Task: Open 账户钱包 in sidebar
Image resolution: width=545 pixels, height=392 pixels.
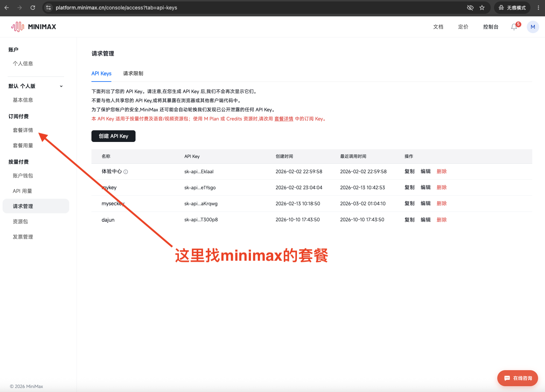Action: 23,175
